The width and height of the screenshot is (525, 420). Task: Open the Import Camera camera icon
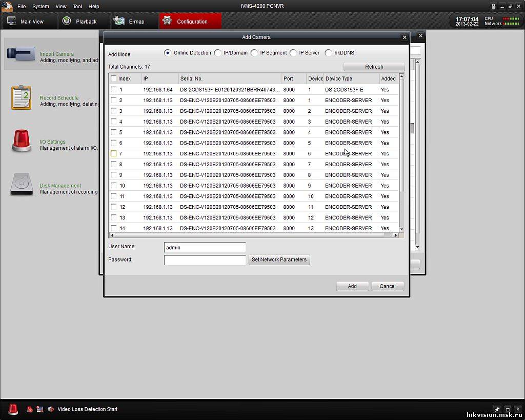[x=21, y=54]
